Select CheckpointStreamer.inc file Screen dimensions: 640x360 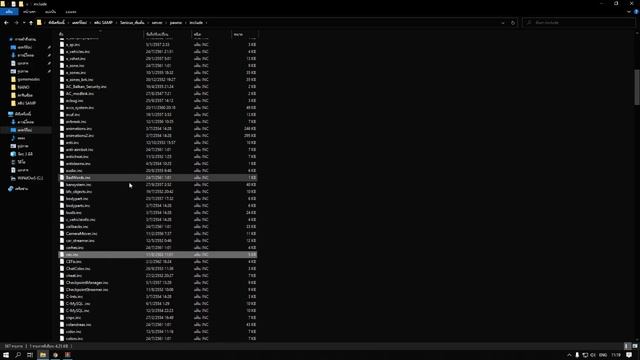tap(158, 289)
